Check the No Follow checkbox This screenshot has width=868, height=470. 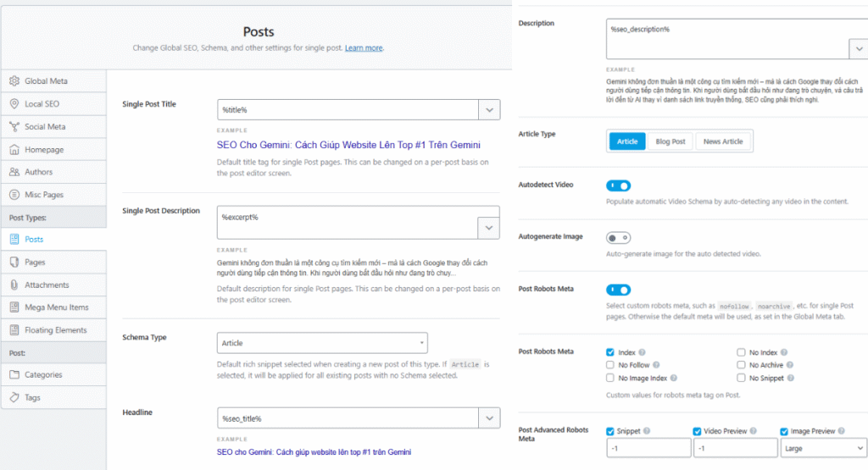tap(611, 365)
